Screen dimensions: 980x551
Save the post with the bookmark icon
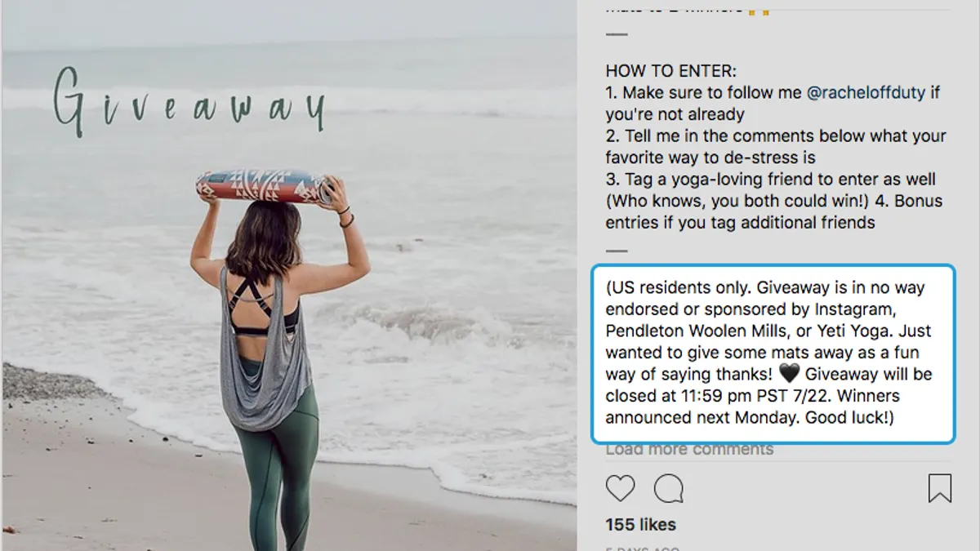[940, 488]
